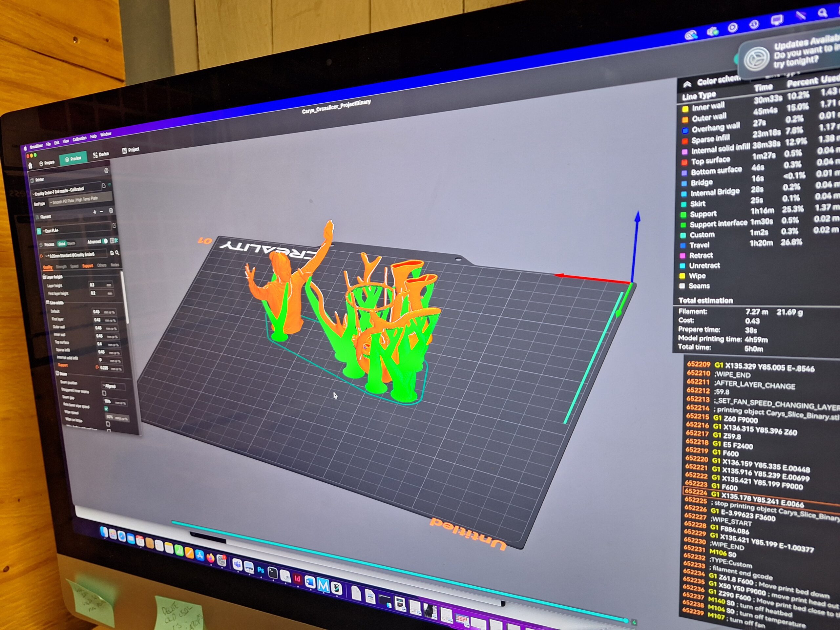Screen dimensions: 840x630
Task: Open Finder from the Dock
Action: [x=104, y=532]
